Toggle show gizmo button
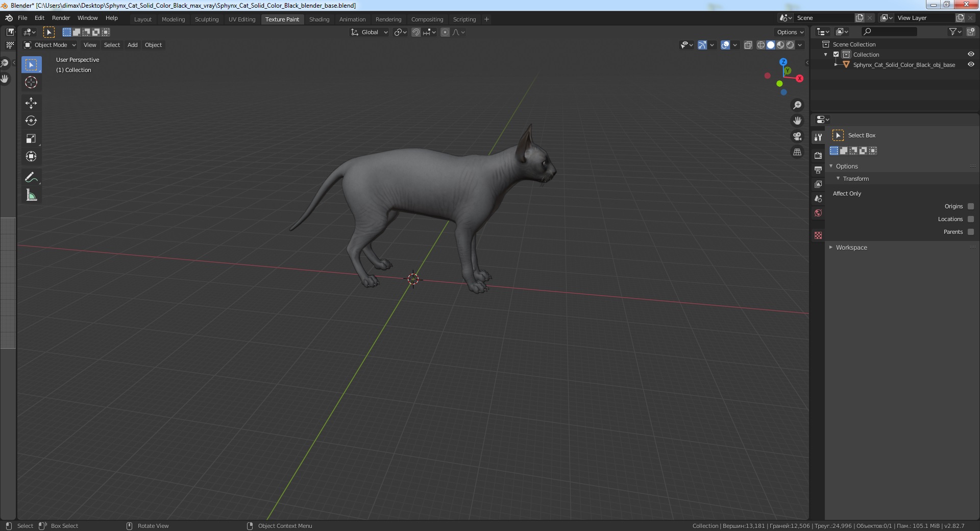The image size is (980, 531). point(702,45)
